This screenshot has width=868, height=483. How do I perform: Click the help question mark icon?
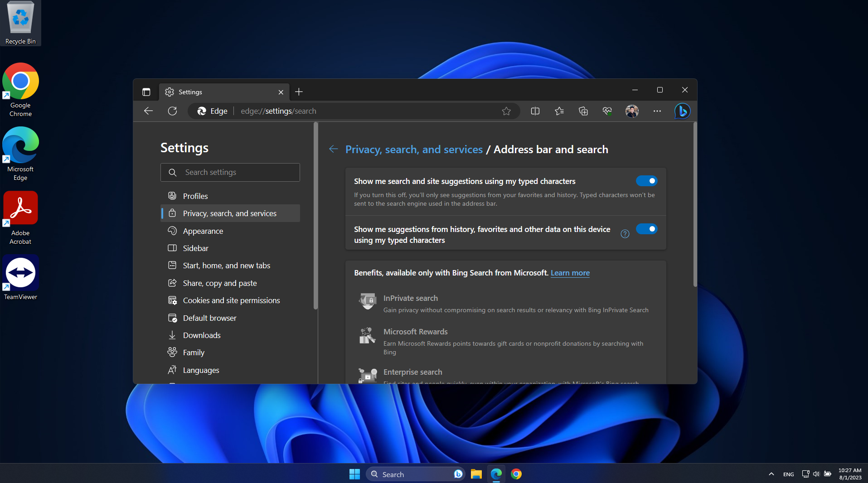pos(625,234)
